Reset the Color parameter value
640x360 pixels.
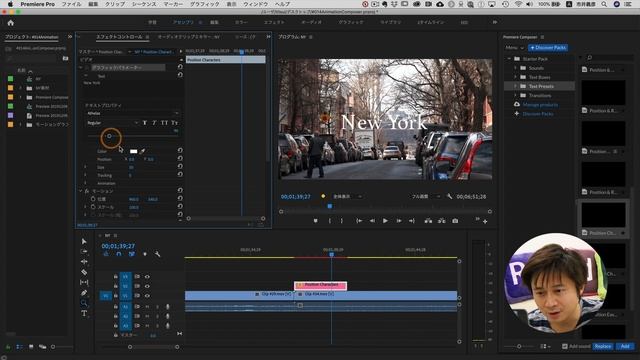click(180, 151)
